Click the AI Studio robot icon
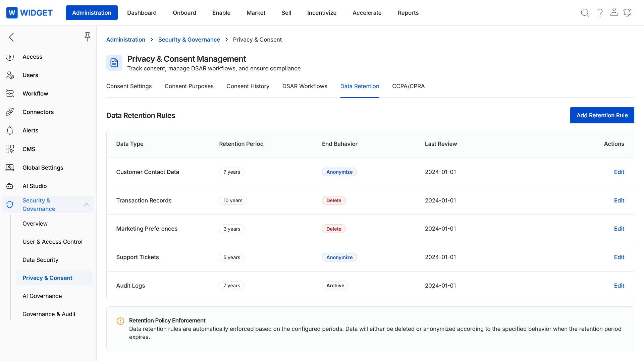Screen dimensions: 644x361 [10, 186]
